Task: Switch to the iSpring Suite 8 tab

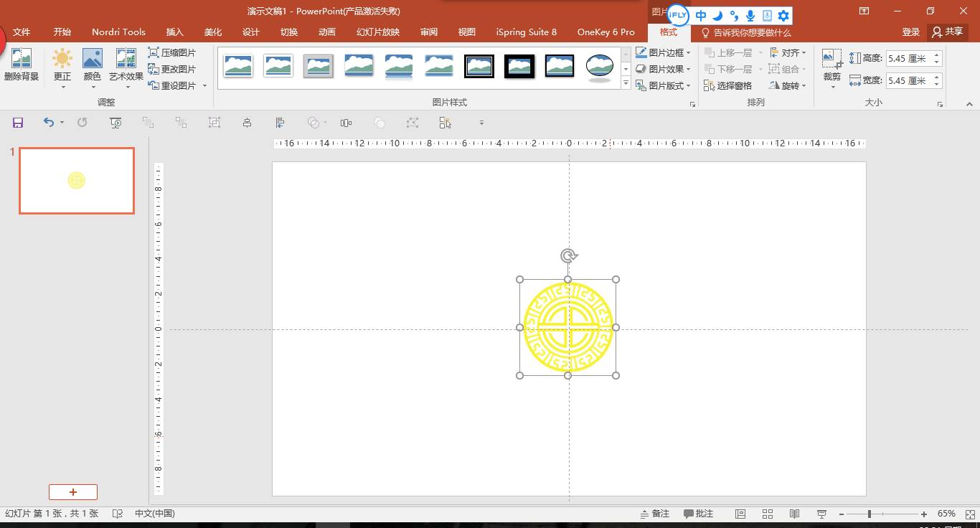Action: (527, 32)
